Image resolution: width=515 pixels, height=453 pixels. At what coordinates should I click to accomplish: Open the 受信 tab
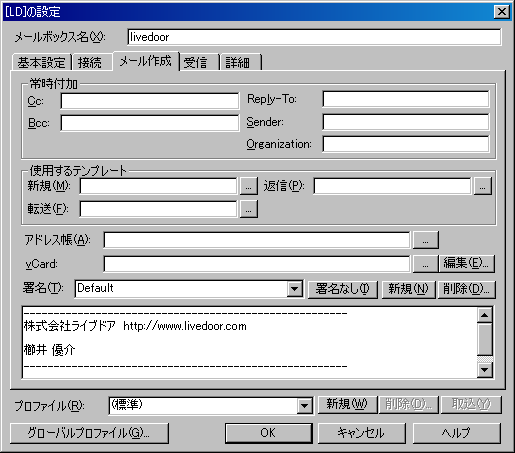(200, 62)
